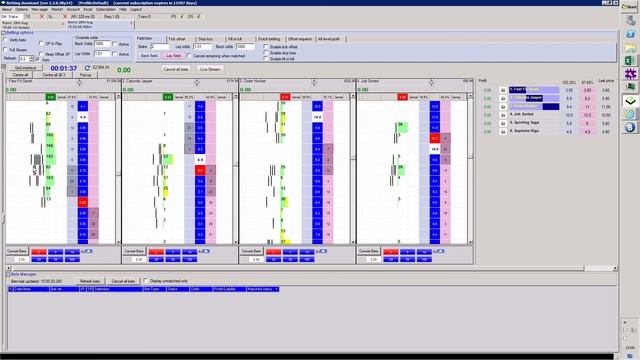Open the Options menu
Image resolution: width=640 pixels, height=360 pixels.
point(21,9)
